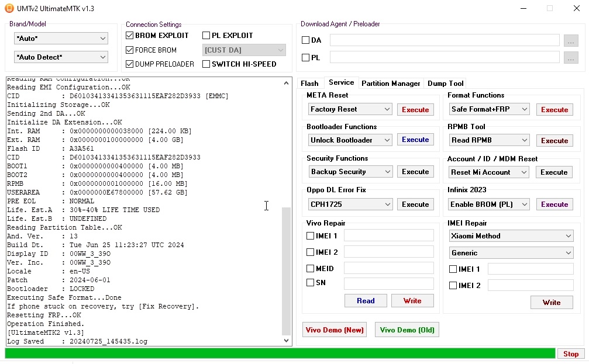
Task: Expand the Reset Mi Account dropdown
Action: [489, 172]
